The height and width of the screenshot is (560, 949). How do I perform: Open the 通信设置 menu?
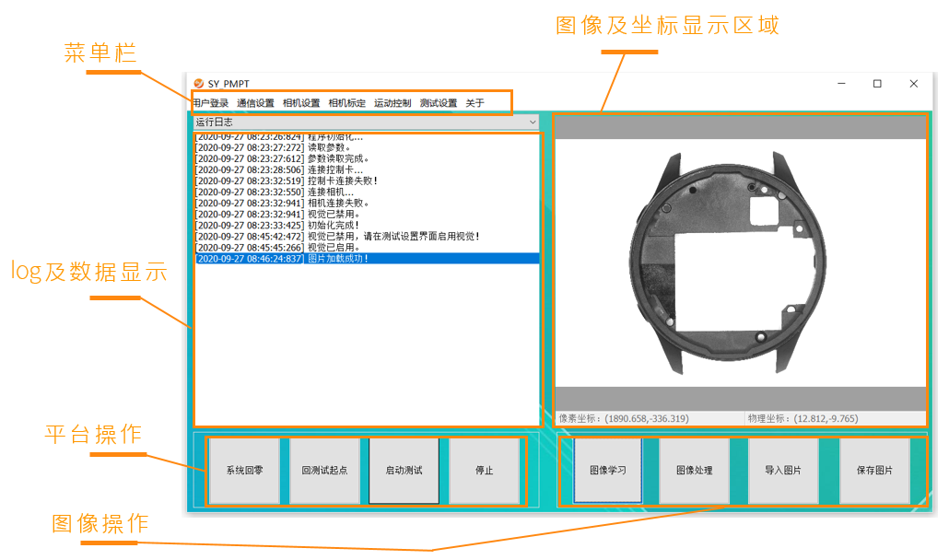[x=255, y=103]
